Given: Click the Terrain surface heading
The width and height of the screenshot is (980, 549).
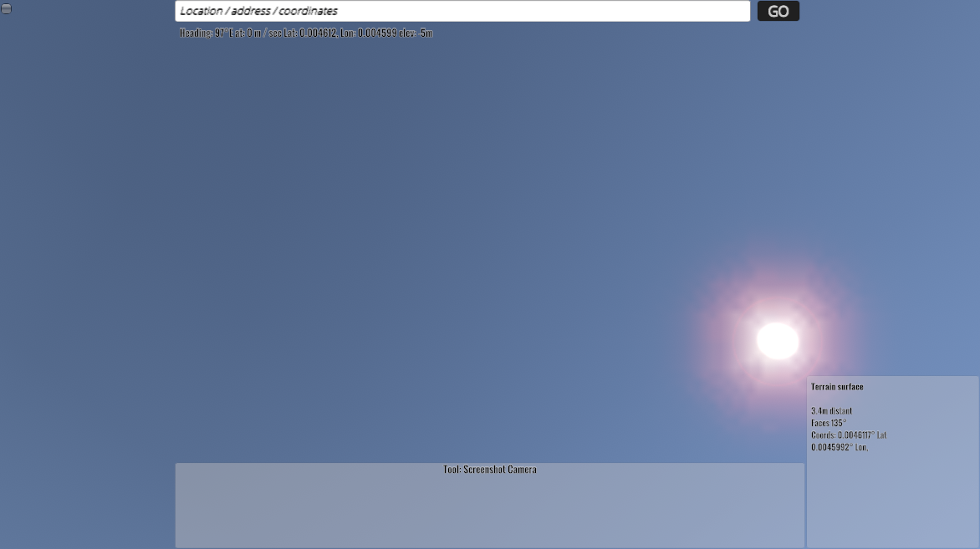Looking at the screenshot, I should tap(837, 387).
